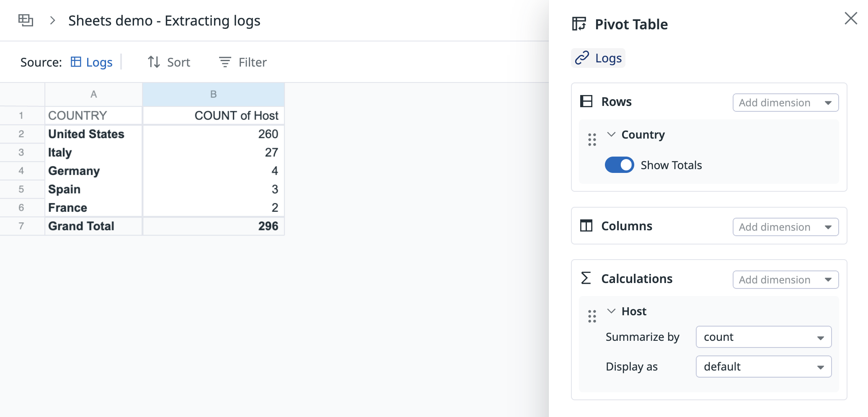
Task: Open Rows Add dimension dropdown
Action: [785, 103]
